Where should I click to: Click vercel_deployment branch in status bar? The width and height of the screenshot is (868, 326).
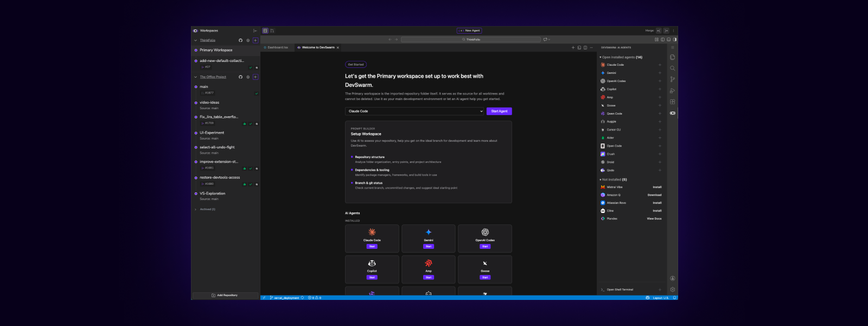(x=285, y=298)
